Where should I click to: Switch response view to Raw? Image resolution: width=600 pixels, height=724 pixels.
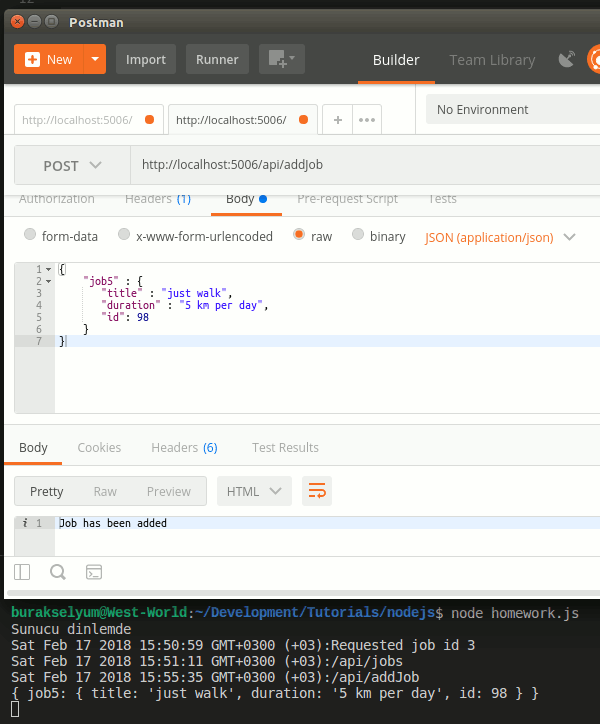coord(105,491)
